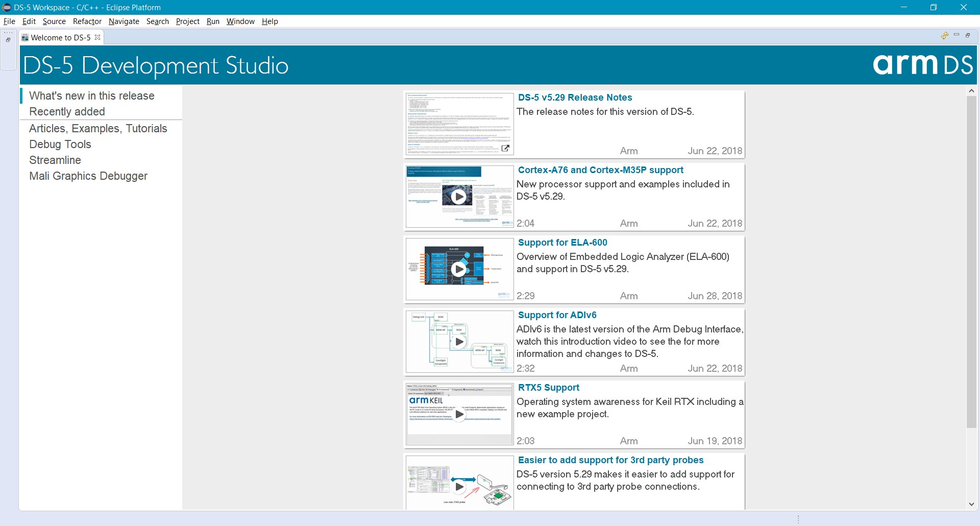Click the restore view icon in the left sidebar
The image size is (980, 526).
pyautogui.click(x=8, y=39)
